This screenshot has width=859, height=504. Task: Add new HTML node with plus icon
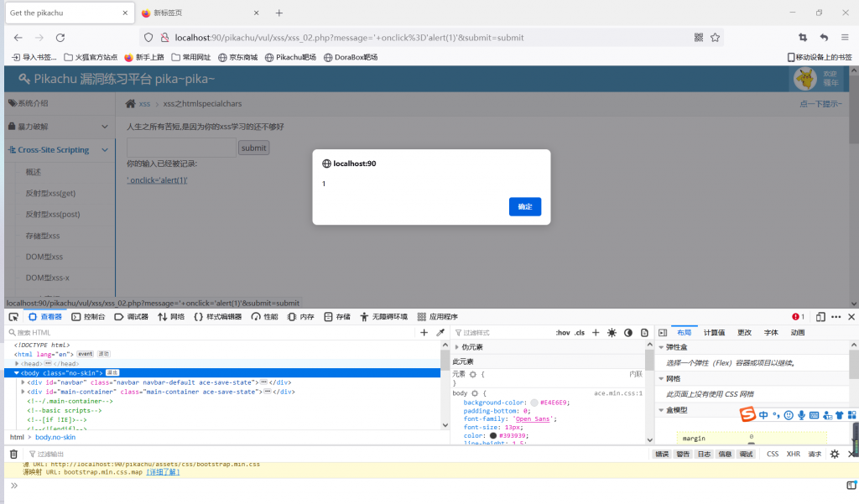pos(424,333)
